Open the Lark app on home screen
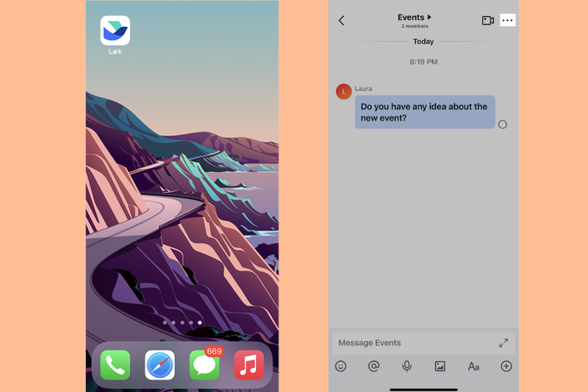Screen dimensions: 588x392 (x=115, y=30)
